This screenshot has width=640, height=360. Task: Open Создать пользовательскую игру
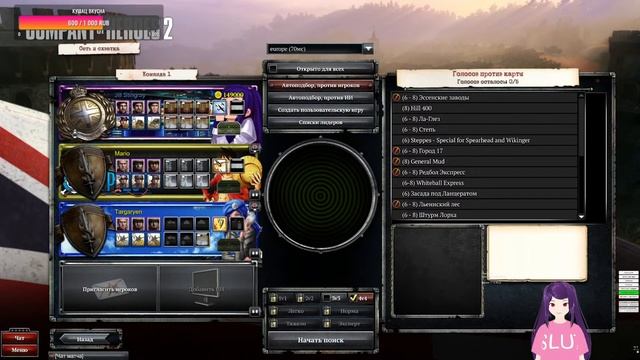tap(320, 110)
